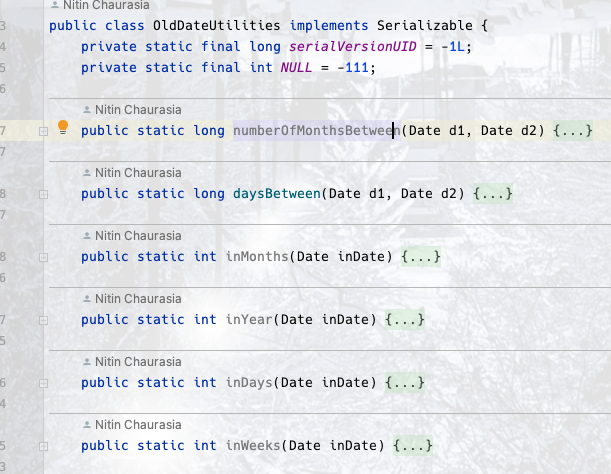Click the Serializable interface name

(421, 24)
